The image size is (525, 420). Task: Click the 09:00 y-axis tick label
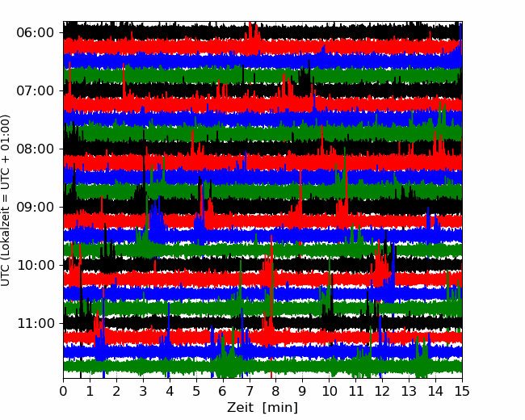click(x=36, y=208)
